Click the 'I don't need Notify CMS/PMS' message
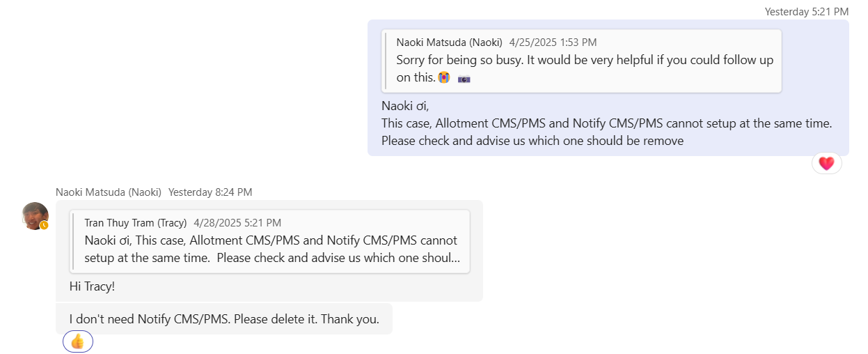This screenshot has height=354, width=868. point(224,319)
